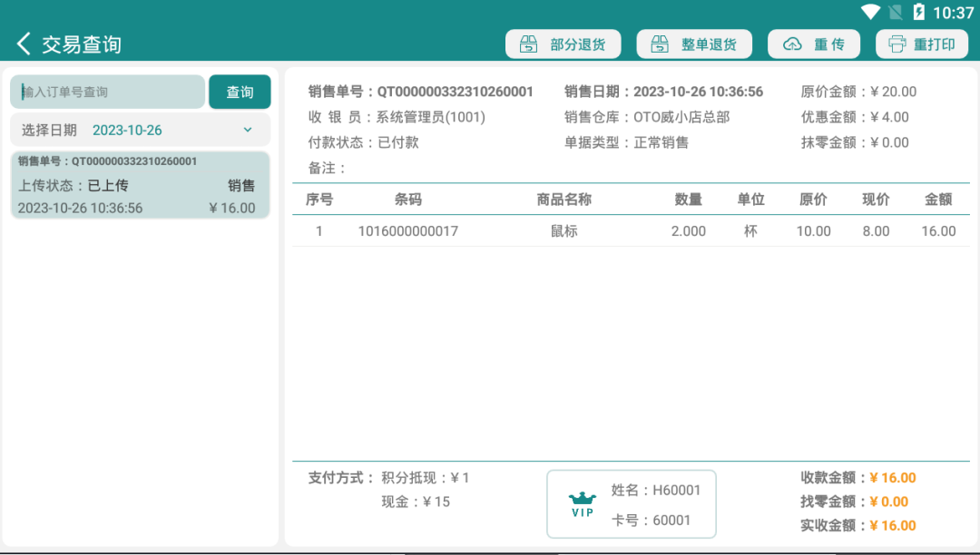
Task: Tap the Wi-Fi icon in status bar
Action: tap(871, 13)
